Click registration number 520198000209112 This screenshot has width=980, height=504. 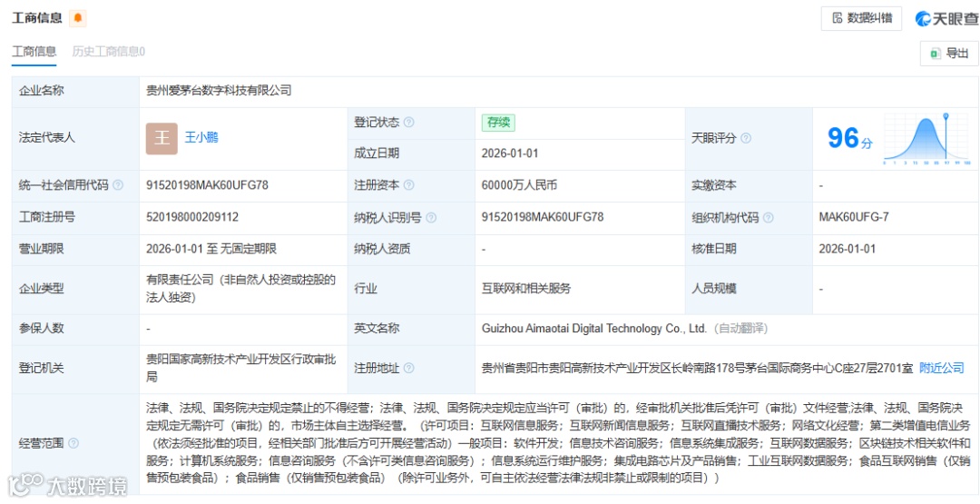tap(192, 217)
